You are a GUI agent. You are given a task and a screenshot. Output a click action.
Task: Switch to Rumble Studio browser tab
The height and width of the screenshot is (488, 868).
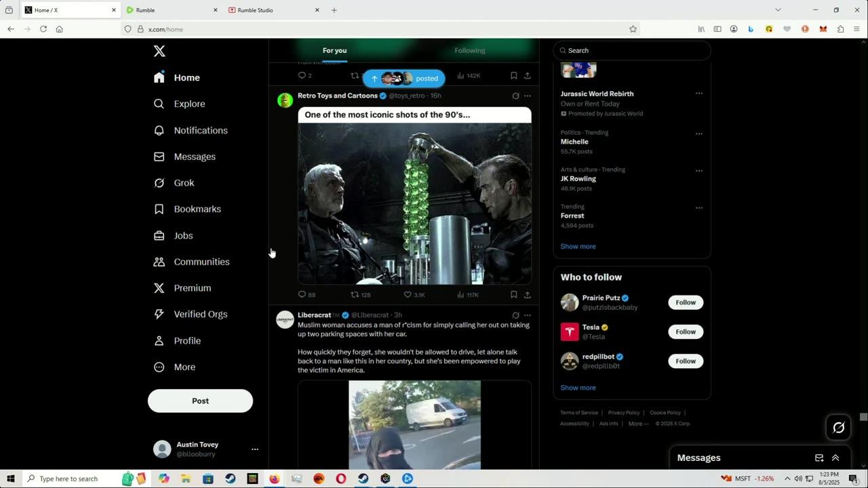[274, 10]
